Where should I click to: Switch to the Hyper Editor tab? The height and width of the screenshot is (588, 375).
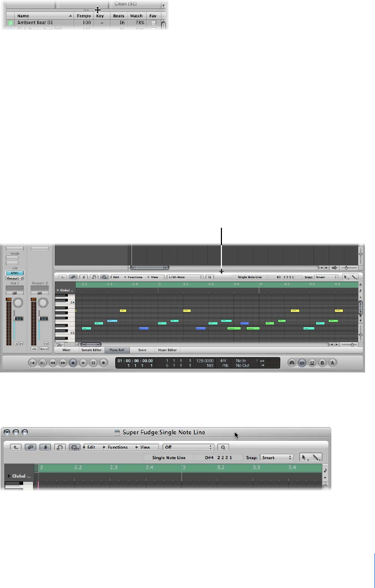[x=167, y=350]
